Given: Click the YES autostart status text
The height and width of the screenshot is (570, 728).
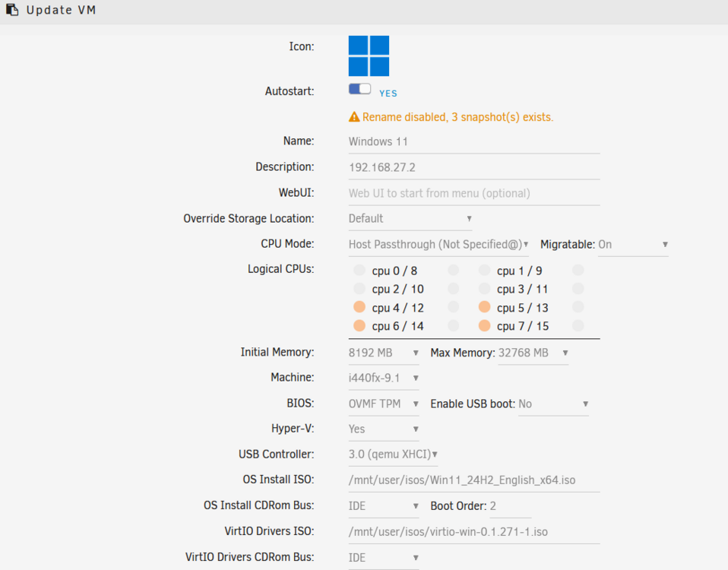Looking at the screenshot, I should click(388, 93).
